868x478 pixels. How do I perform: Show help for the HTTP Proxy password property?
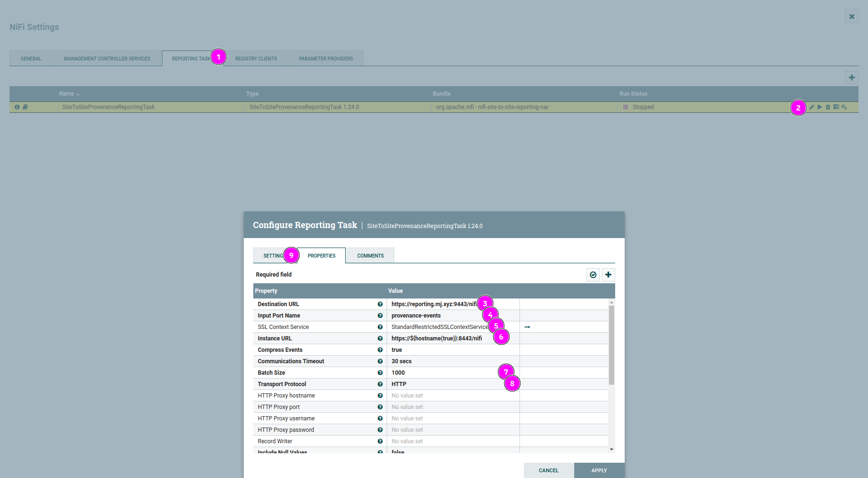(x=380, y=430)
